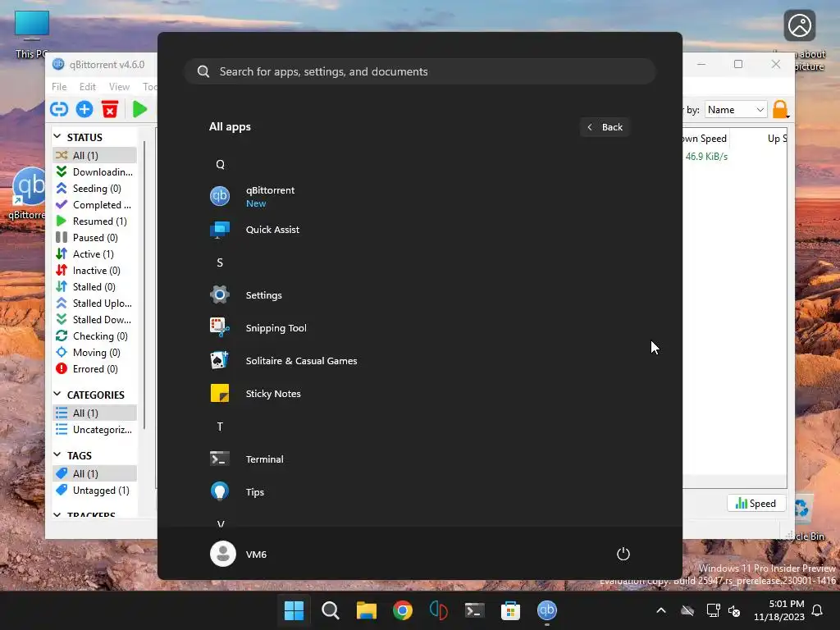840x630 pixels.
Task: Open Sticky Notes app
Action: pyautogui.click(x=273, y=393)
